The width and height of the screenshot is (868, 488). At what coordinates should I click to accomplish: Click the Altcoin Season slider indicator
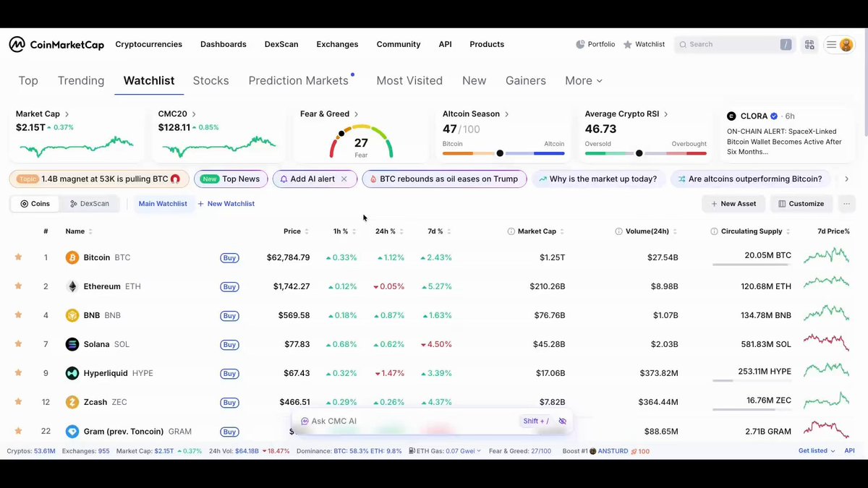(500, 153)
